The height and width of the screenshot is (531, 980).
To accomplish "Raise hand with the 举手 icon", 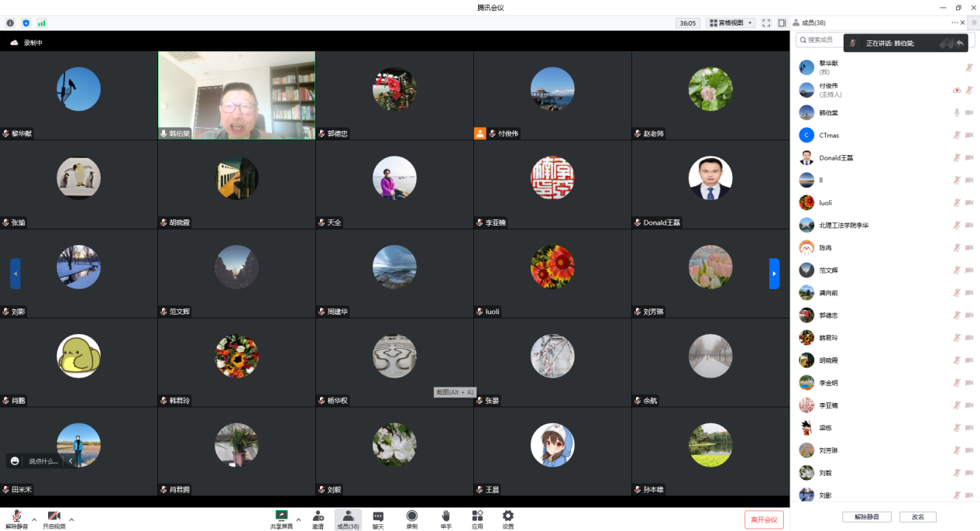I will point(445,516).
